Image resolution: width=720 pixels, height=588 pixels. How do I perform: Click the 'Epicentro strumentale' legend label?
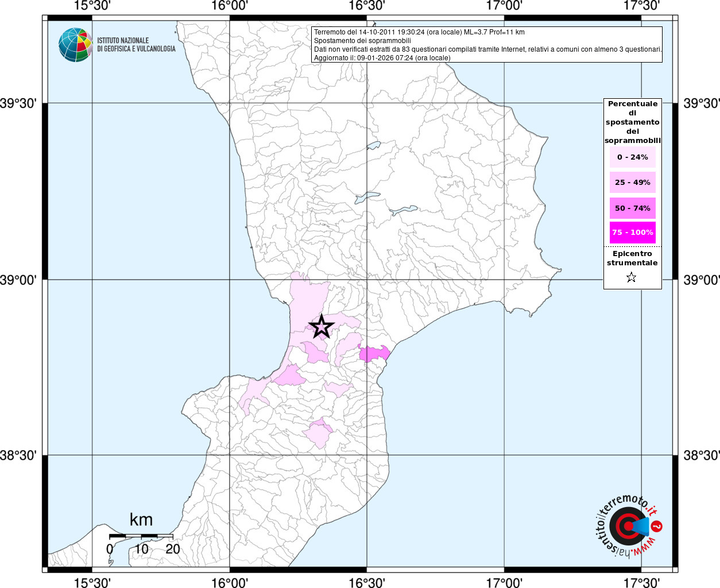tap(632, 258)
